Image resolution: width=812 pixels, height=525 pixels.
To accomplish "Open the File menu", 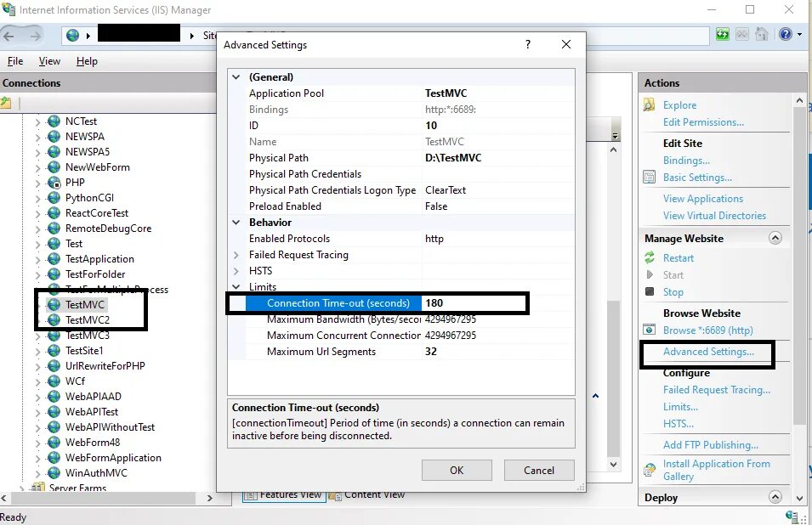I will (x=15, y=61).
